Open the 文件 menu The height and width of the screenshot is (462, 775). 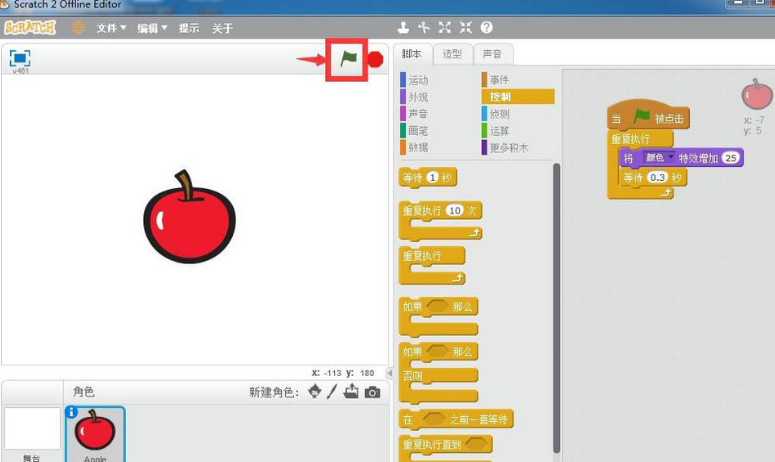[x=111, y=28]
